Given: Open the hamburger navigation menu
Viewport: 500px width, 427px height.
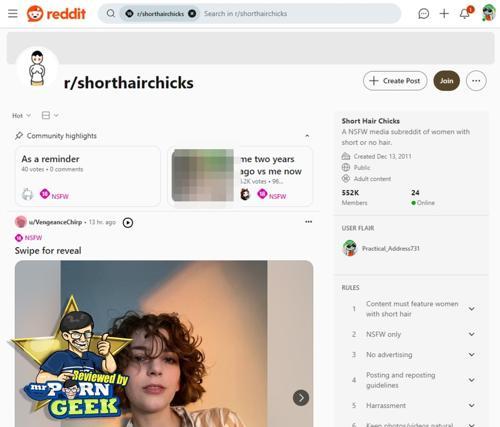Looking at the screenshot, I should click(x=13, y=14).
